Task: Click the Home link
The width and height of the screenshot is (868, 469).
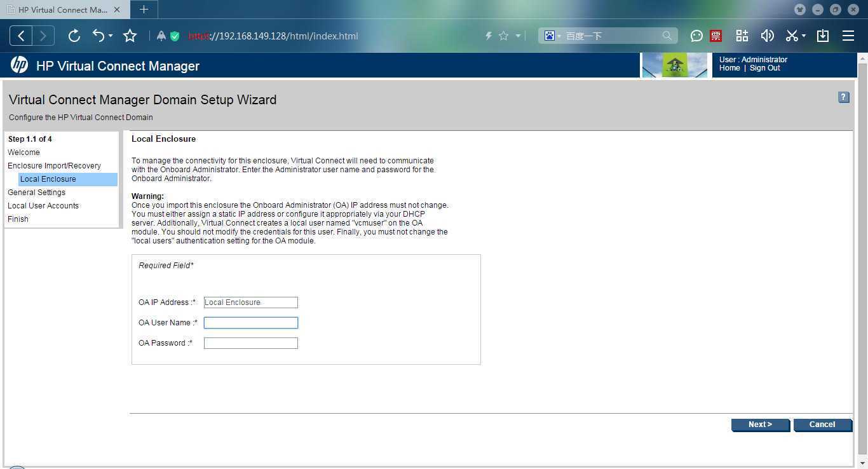Action: coord(729,68)
